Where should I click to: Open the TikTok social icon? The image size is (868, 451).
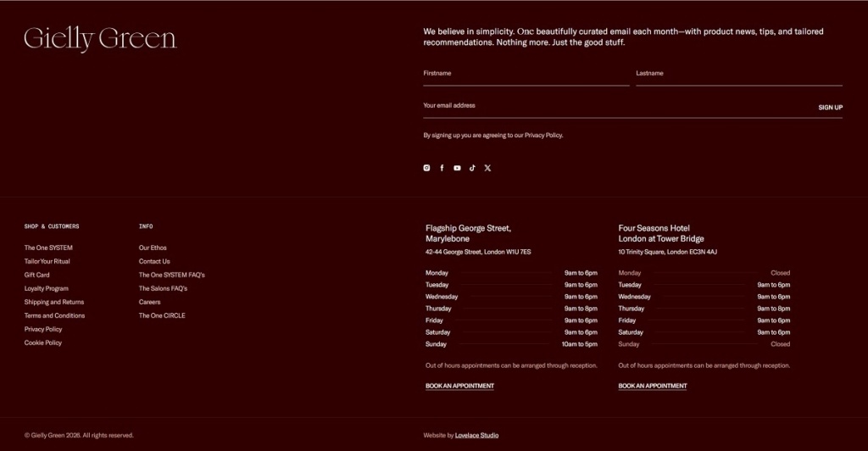pyautogui.click(x=472, y=168)
